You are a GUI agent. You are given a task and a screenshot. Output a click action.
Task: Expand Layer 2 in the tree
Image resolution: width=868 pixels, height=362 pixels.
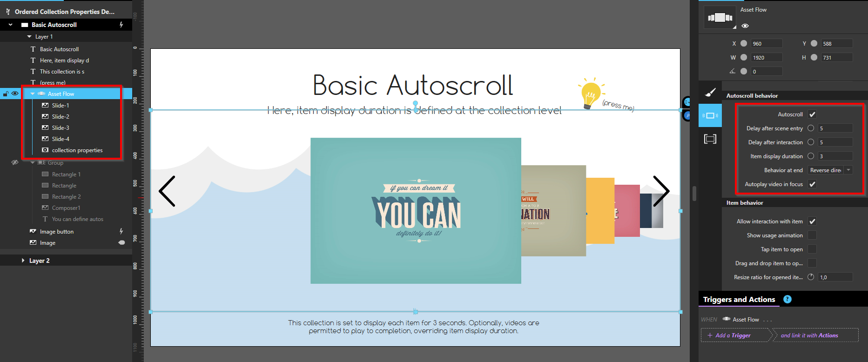click(23, 261)
